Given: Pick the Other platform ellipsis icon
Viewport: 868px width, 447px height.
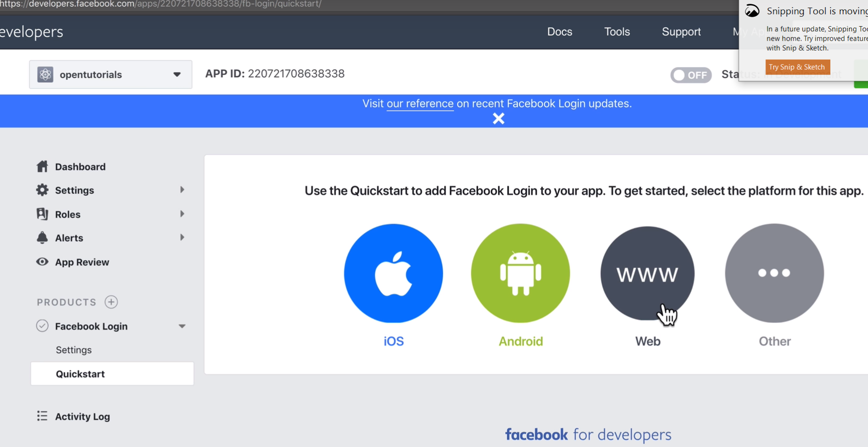Looking at the screenshot, I should pyautogui.click(x=775, y=273).
